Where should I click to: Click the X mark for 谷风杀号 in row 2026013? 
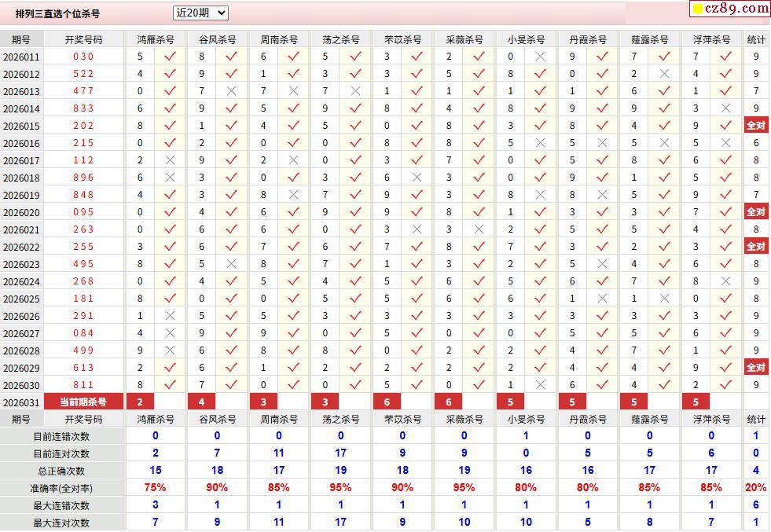pyautogui.click(x=231, y=91)
